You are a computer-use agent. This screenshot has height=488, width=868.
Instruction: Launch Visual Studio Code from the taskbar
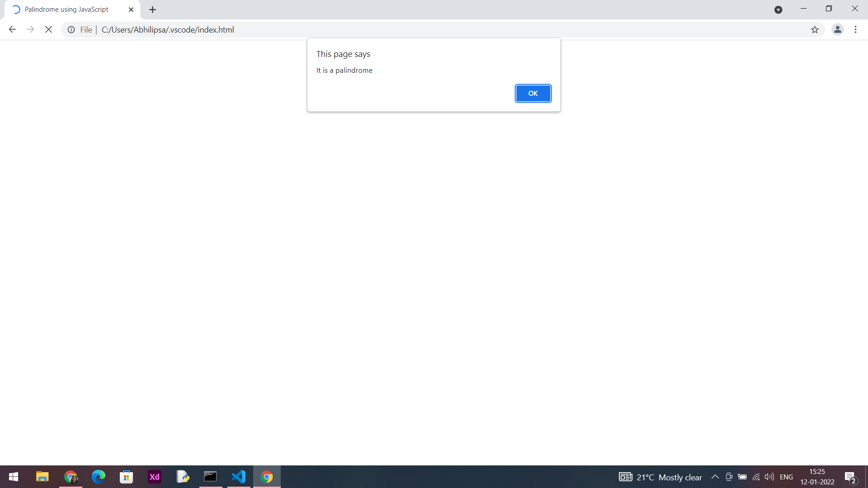tap(239, 477)
